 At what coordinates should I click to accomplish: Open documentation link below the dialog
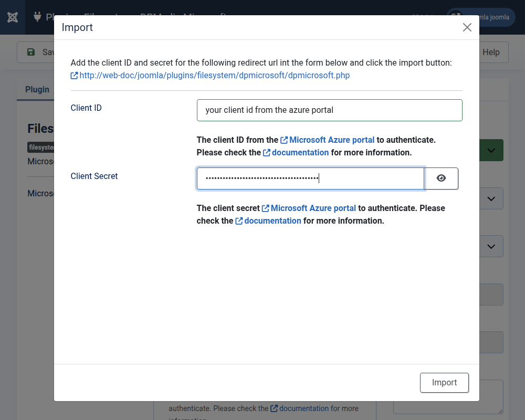tap(303, 408)
